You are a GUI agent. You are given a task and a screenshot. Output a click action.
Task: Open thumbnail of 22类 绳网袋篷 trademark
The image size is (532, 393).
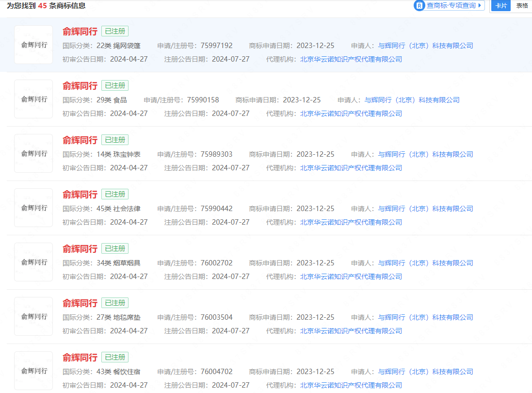point(33,45)
